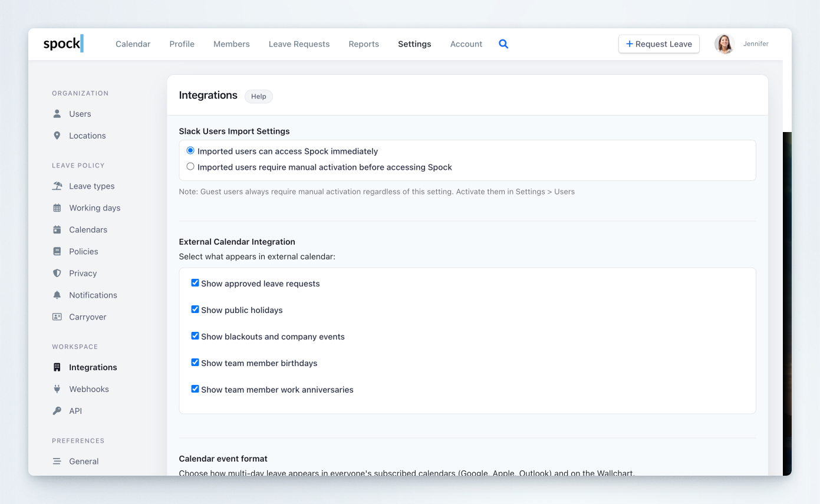This screenshot has height=504, width=820.
Task: Click the Carryover card icon
Action: pyautogui.click(x=57, y=317)
